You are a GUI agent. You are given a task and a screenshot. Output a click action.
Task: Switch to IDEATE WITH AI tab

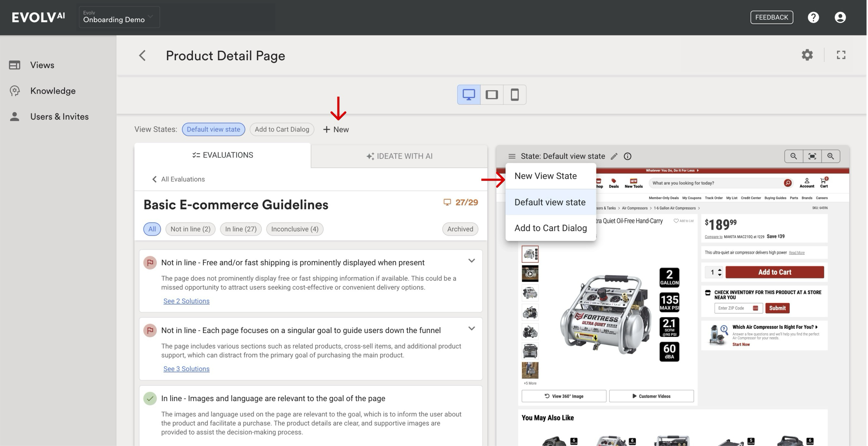[x=399, y=156]
